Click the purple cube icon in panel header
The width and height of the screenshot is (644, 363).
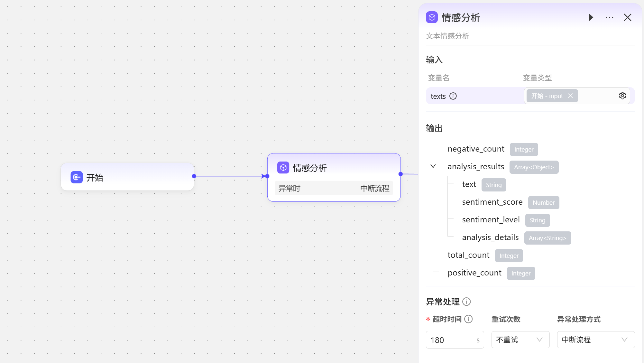(x=432, y=17)
